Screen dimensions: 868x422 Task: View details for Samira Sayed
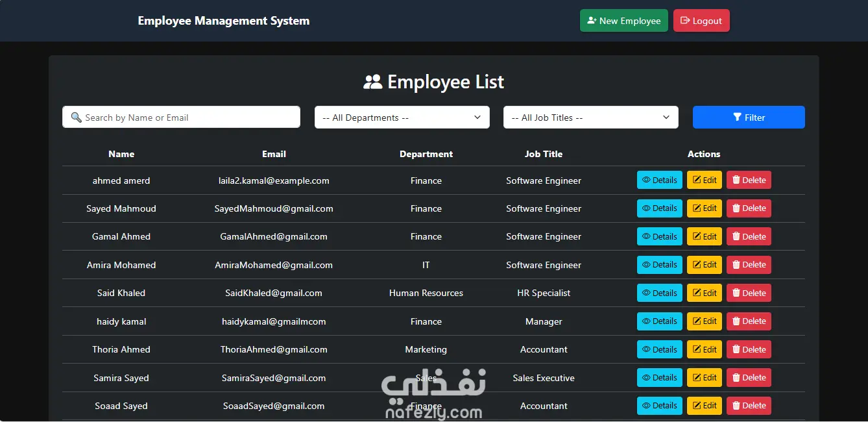tap(660, 378)
